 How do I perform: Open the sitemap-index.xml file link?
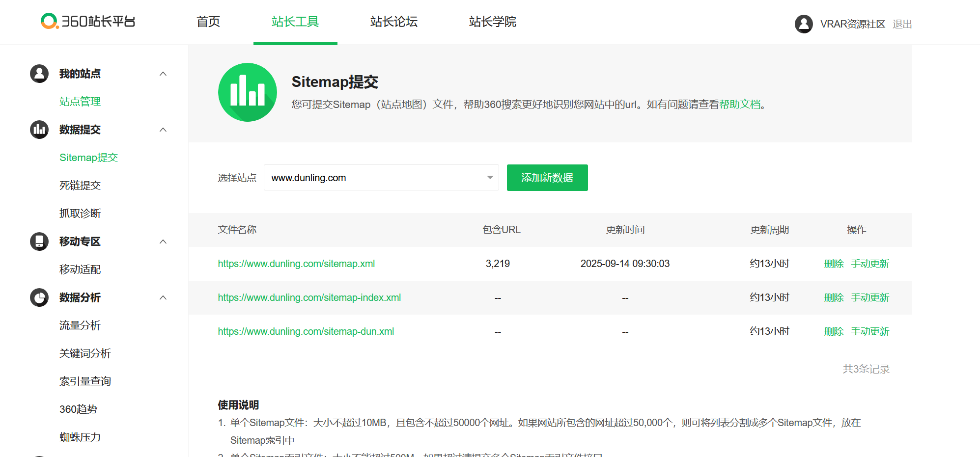(x=309, y=297)
